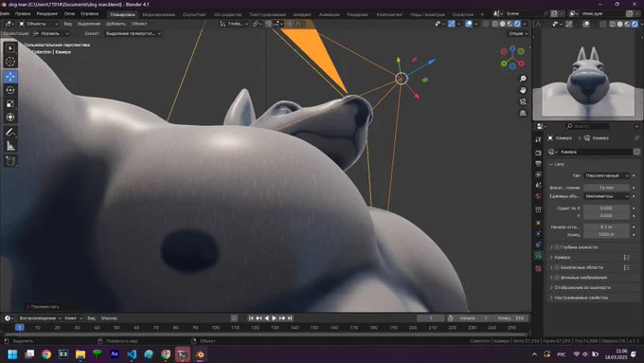Viewport: 644px width, 363px height.
Task: Pick the Scale tool
Action: click(10, 103)
